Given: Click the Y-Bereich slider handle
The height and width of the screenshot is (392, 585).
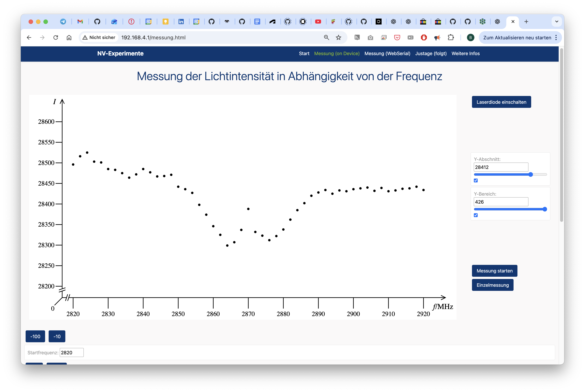Looking at the screenshot, I should 545,209.
